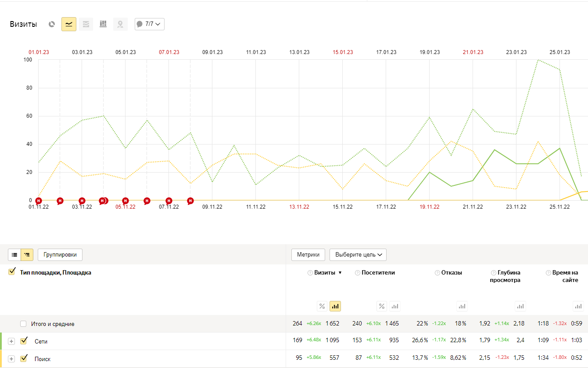The width and height of the screenshot is (588, 369).
Task: Sort by the Визиты column header
Action: (324, 273)
